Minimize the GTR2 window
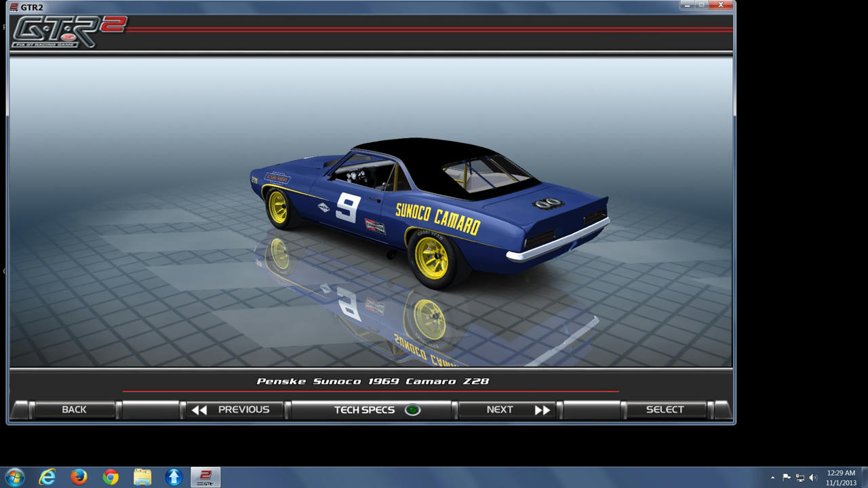This screenshot has height=488, width=868. click(x=686, y=5)
